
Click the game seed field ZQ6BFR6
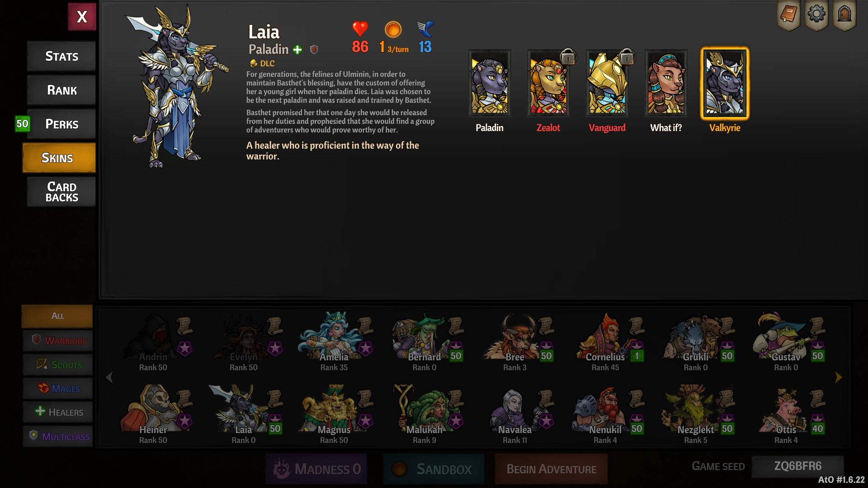(797, 466)
